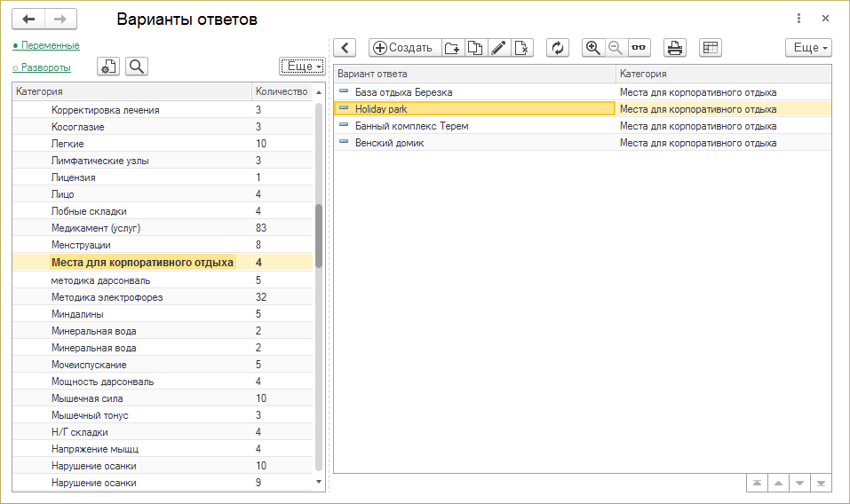Viewport: 850px width, 504px height.
Task: Refresh the answer variants list
Action: [x=558, y=48]
